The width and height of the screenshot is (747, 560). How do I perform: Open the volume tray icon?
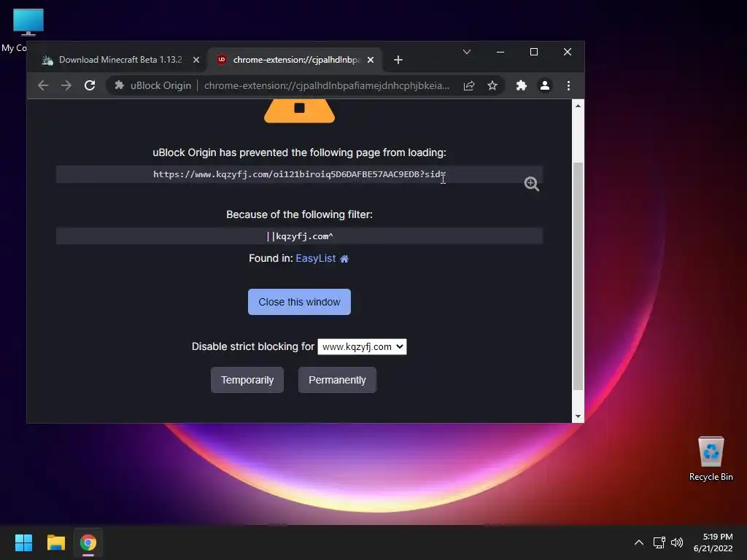tap(677, 542)
